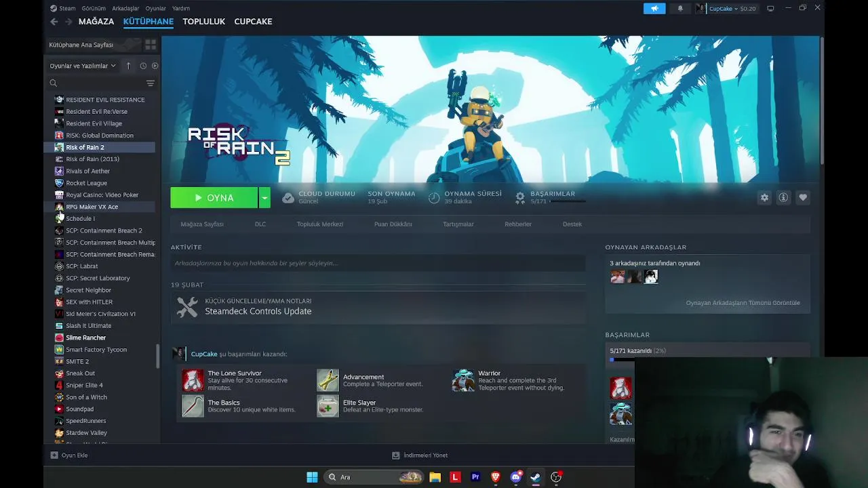Click The Basics achievement icon
The width and height of the screenshot is (868, 488).
pyautogui.click(x=193, y=406)
